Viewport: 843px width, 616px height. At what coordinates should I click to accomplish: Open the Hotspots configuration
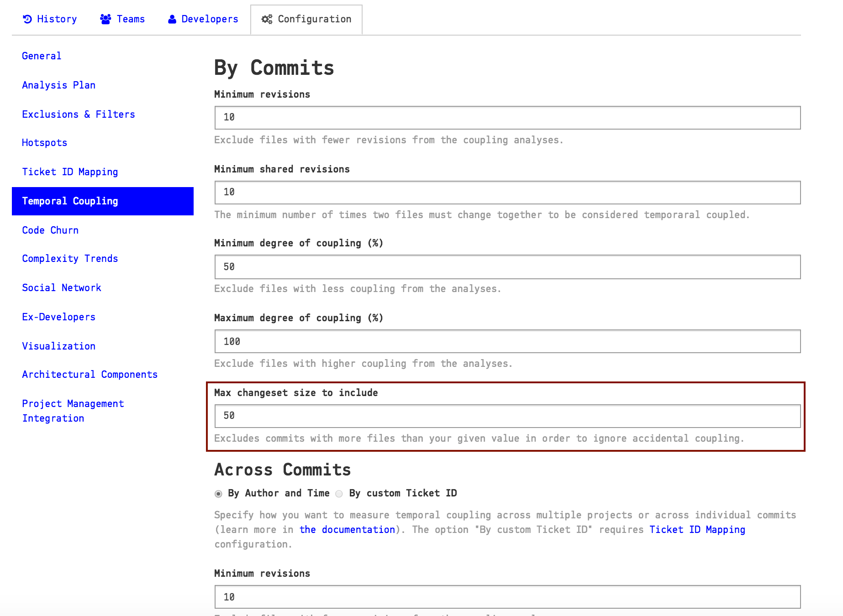click(44, 142)
